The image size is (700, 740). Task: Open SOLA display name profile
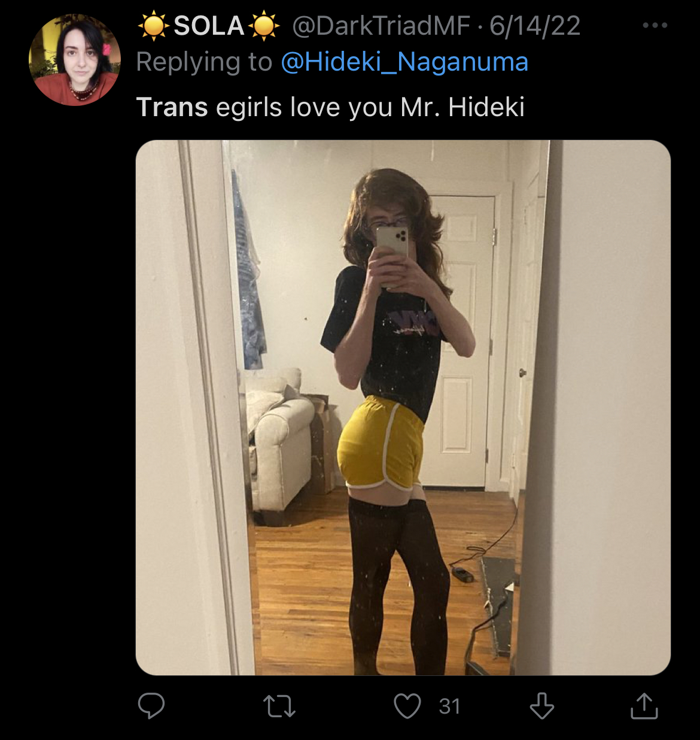(209, 26)
